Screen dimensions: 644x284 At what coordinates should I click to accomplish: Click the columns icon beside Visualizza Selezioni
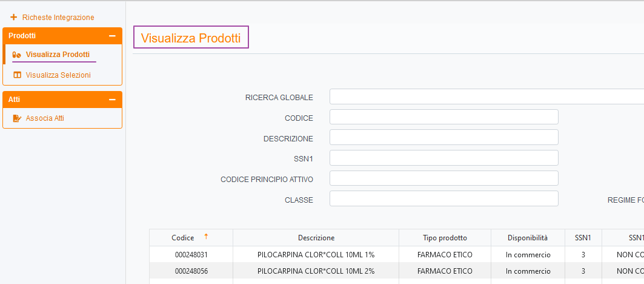click(x=17, y=75)
